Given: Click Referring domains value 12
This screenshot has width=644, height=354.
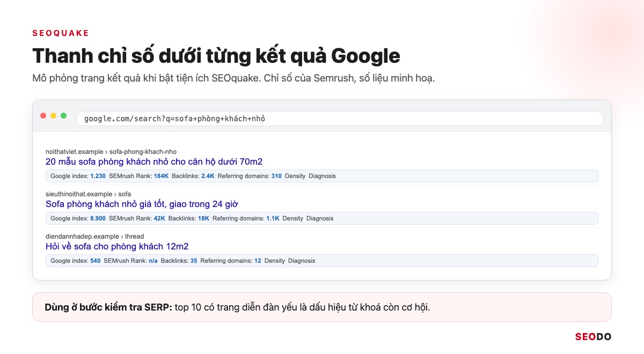Looking at the screenshot, I should click(x=258, y=261).
